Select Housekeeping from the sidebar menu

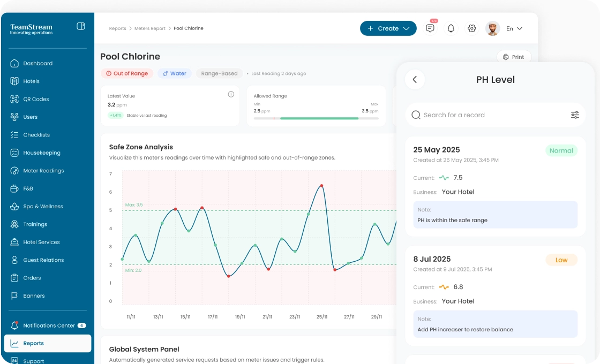[41, 153]
